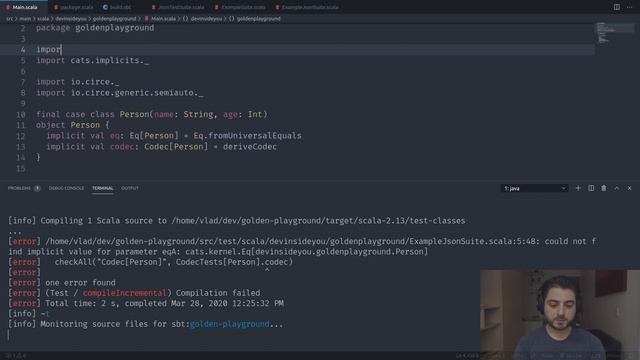The image size is (640, 360).
Task: Switch to the DEBUG CONSOLE panel tab
Action: (x=66, y=188)
